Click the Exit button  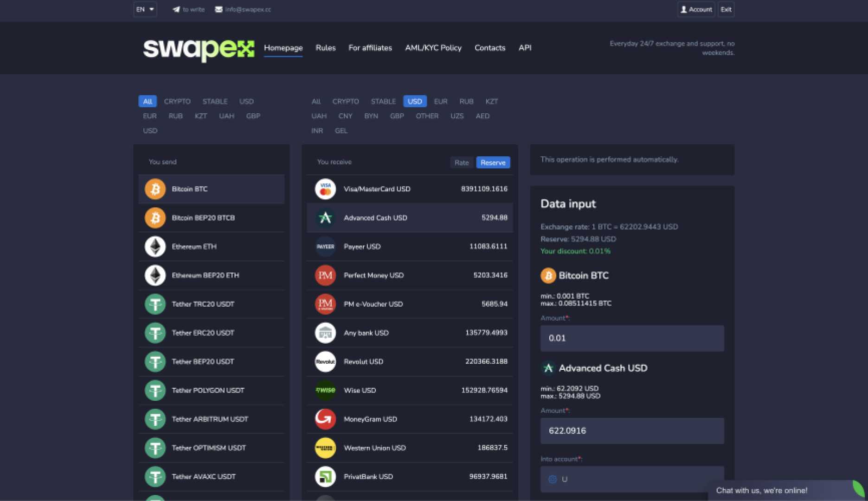[x=726, y=9]
